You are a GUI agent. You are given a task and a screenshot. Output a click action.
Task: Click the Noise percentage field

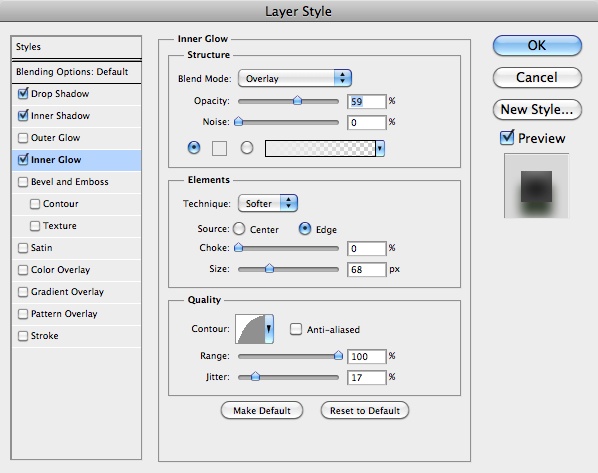(367, 122)
